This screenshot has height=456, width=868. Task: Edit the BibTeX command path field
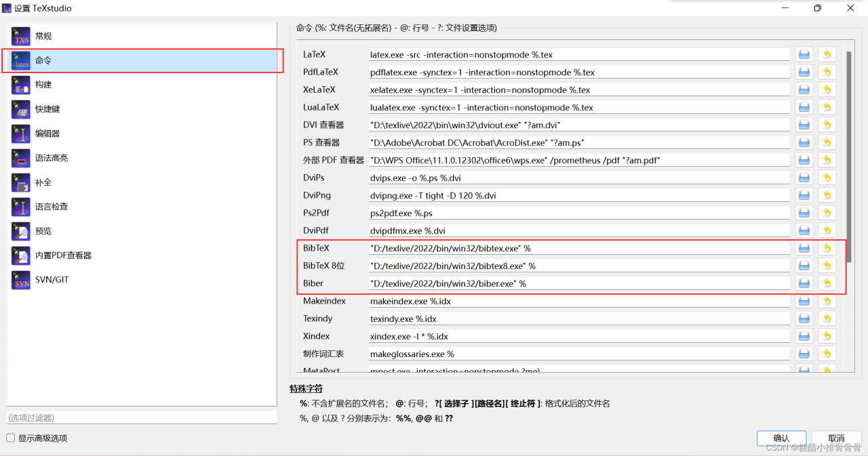tap(580, 248)
